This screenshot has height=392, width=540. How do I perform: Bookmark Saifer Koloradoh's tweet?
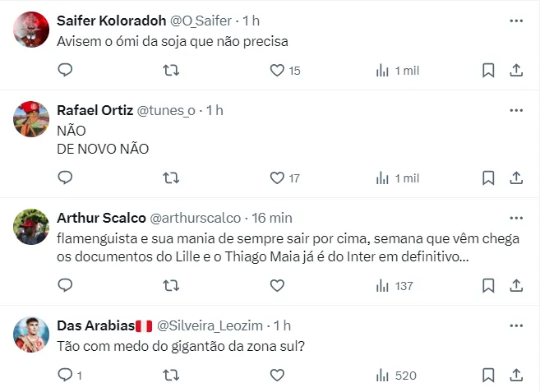(x=488, y=71)
